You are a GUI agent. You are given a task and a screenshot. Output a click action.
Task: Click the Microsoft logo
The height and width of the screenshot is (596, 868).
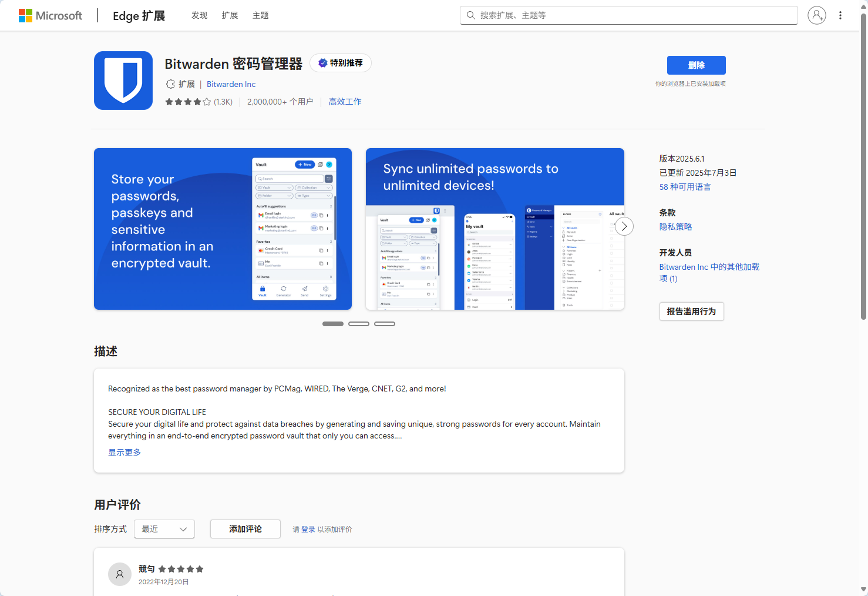coord(51,15)
